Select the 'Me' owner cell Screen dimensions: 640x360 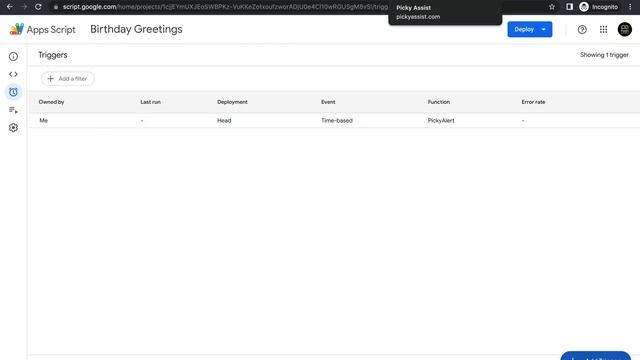click(x=44, y=120)
